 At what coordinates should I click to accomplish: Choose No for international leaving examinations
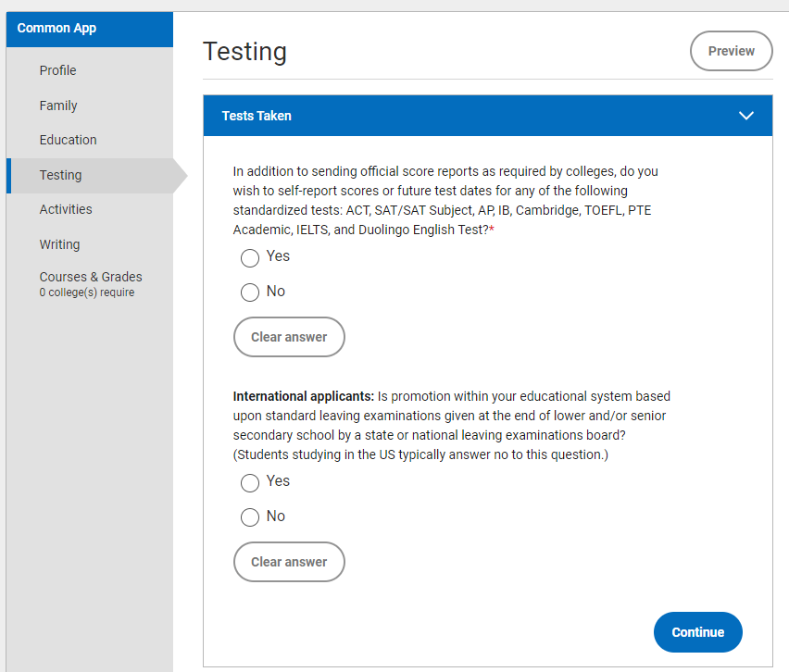(x=250, y=517)
